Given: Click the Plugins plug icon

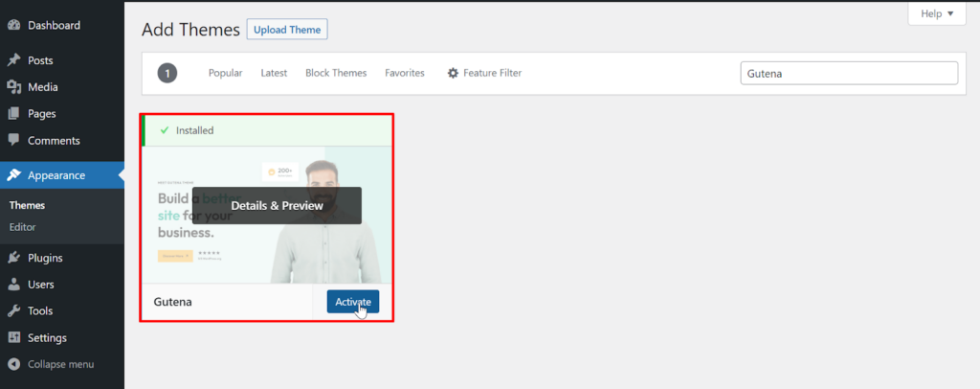Looking at the screenshot, I should pyautogui.click(x=13, y=258).
